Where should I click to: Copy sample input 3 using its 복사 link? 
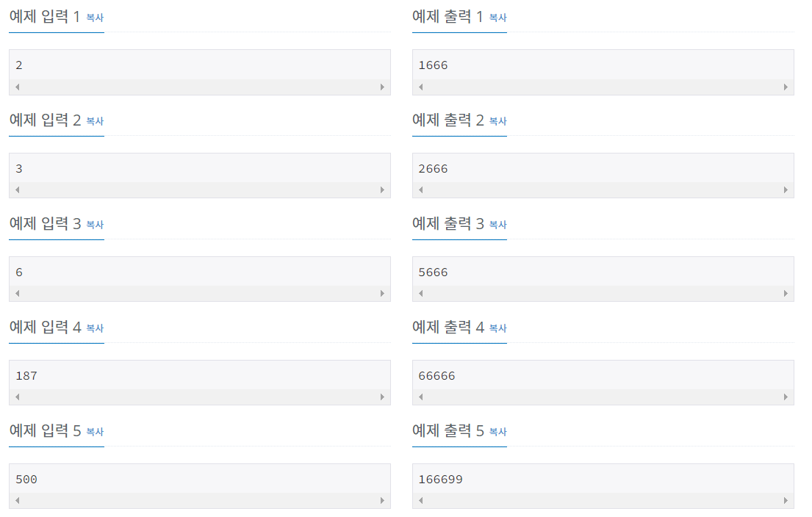(x=94, y=224)
